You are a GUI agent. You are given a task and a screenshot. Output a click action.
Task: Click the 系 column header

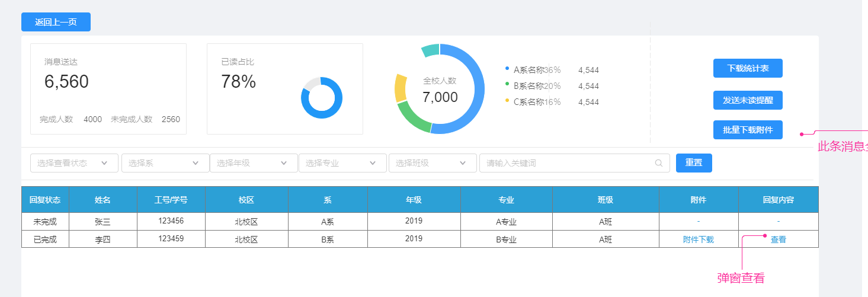click(328, 200)
